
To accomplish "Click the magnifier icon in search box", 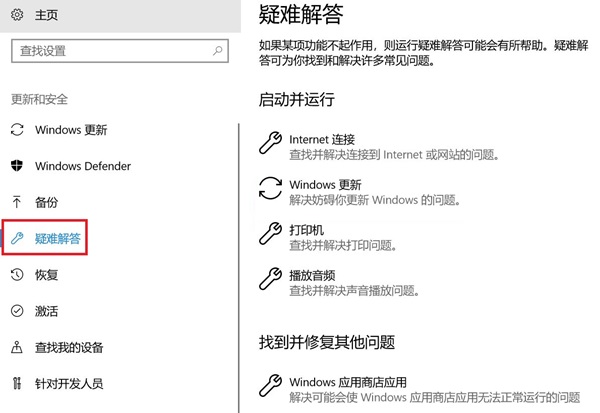I will click(217, 51).
